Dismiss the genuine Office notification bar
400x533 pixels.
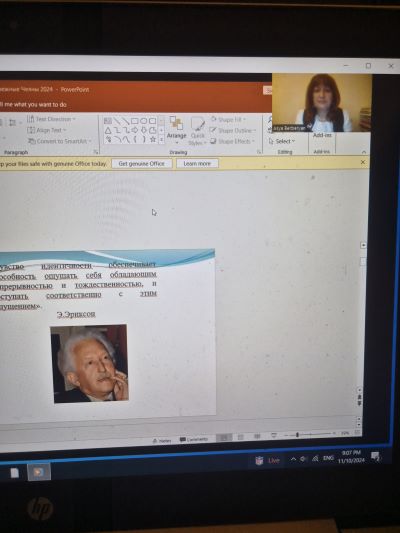363,162
